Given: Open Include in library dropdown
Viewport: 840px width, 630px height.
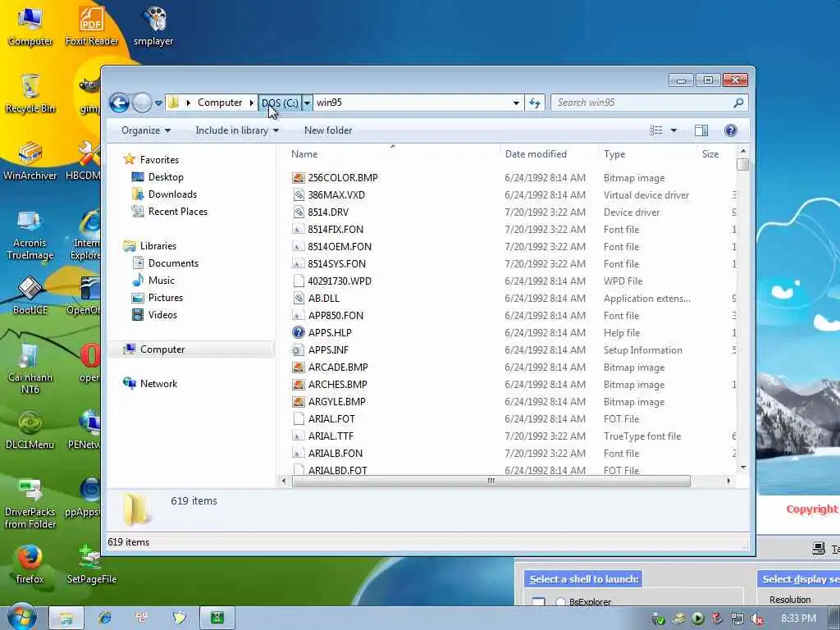Looking at the screenshot, I should (x=237, y=130).
